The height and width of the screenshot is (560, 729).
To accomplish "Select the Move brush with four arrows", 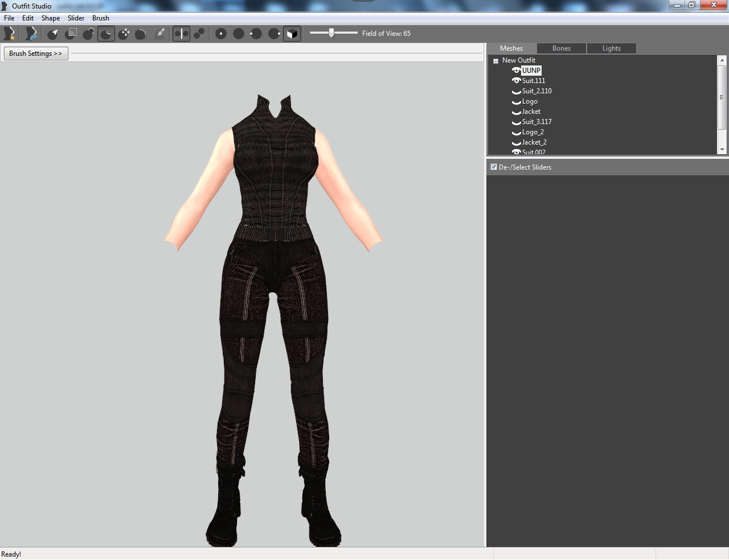I will (x=124, y=34).
